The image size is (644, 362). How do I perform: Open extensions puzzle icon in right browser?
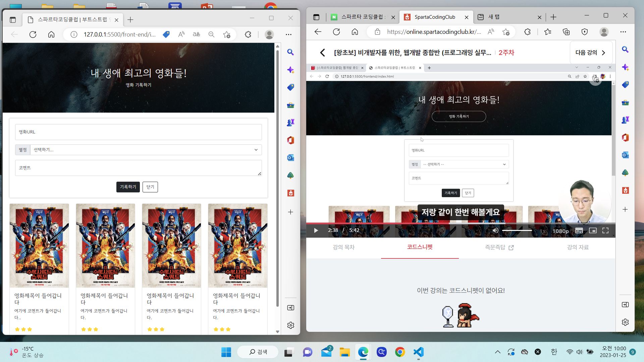pos(527,32)
